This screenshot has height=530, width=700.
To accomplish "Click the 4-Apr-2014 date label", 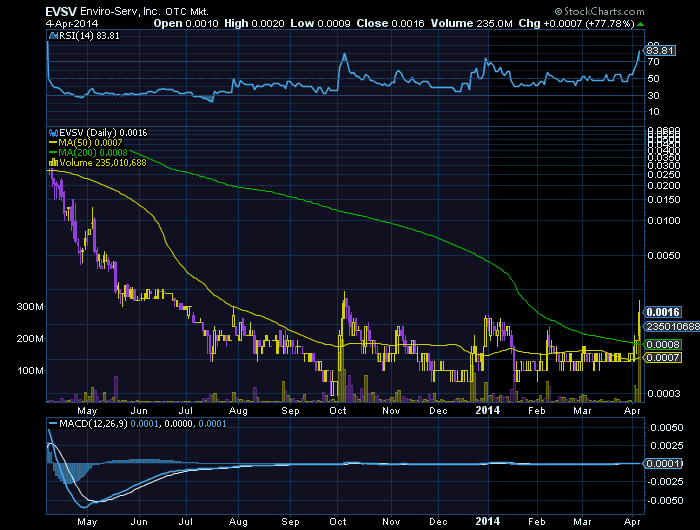I will [x=72, y=24].
